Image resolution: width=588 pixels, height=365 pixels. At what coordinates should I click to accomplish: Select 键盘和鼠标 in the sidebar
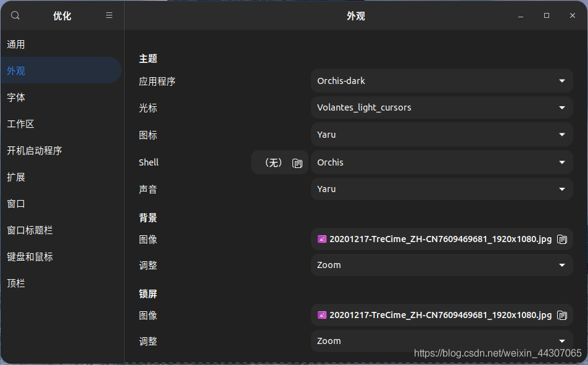pyautogui.click(x=61, y=257)
